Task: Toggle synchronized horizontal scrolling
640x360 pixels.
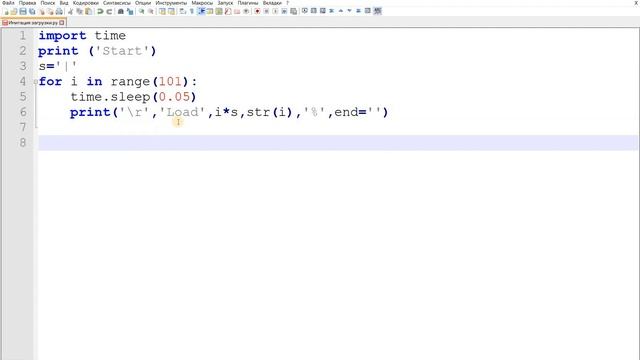Action: [171, 11]
